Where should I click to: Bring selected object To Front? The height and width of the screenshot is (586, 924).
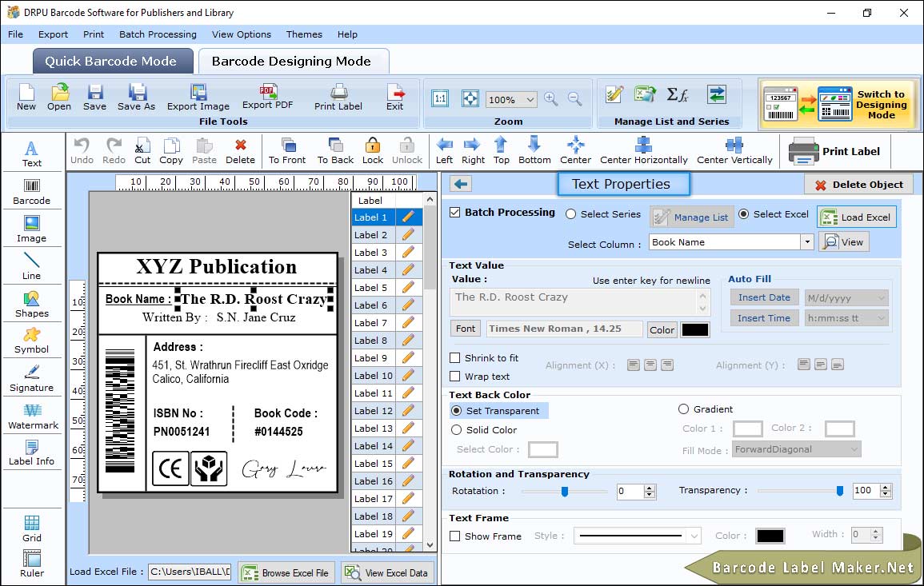tap(287, 151)
